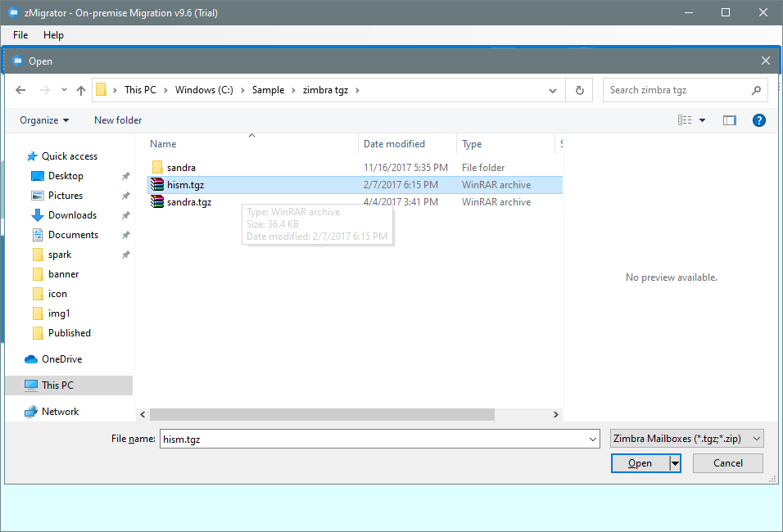
Task: Click Sample in address breadcrumb
Action: (268, 90)
